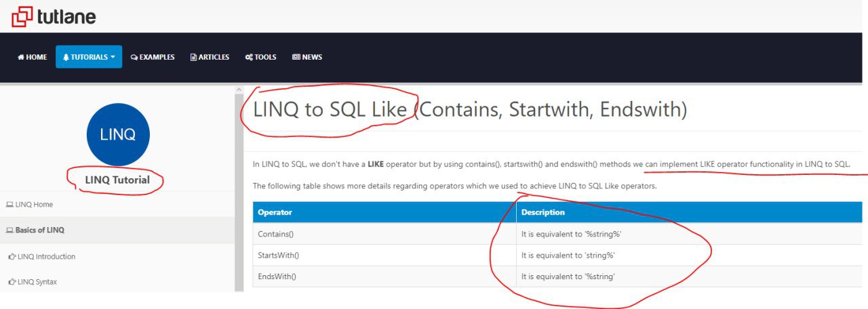Click the laptop icon beside LINQ Home
The image size is (868, 309).
(9, 205)
